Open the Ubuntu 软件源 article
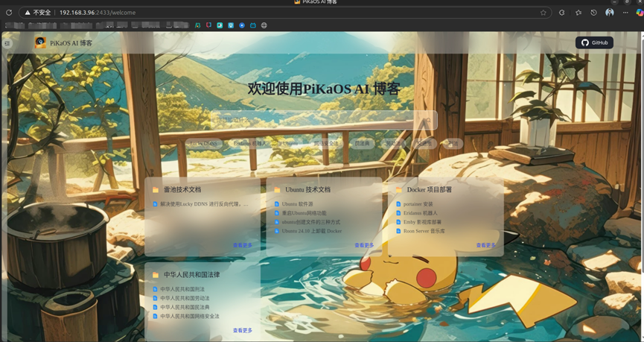This screenshot has height=342, width=644. [x=297, y=204]
